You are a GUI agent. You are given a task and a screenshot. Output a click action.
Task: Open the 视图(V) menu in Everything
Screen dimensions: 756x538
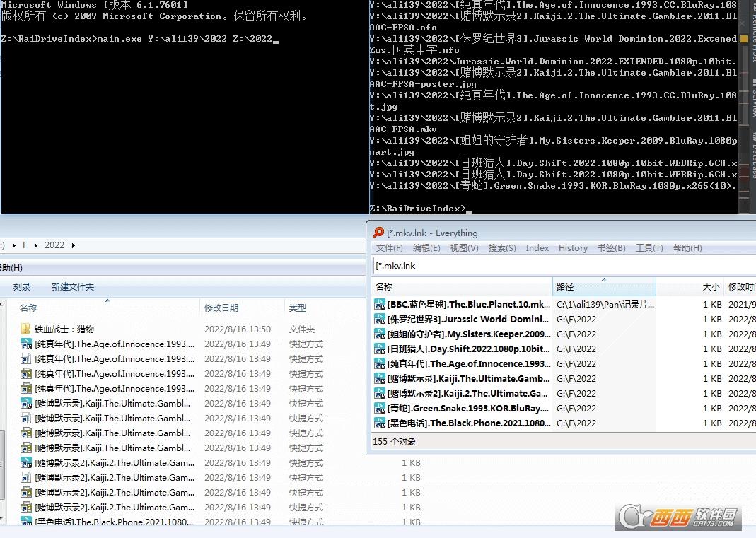tap(464, 247)
